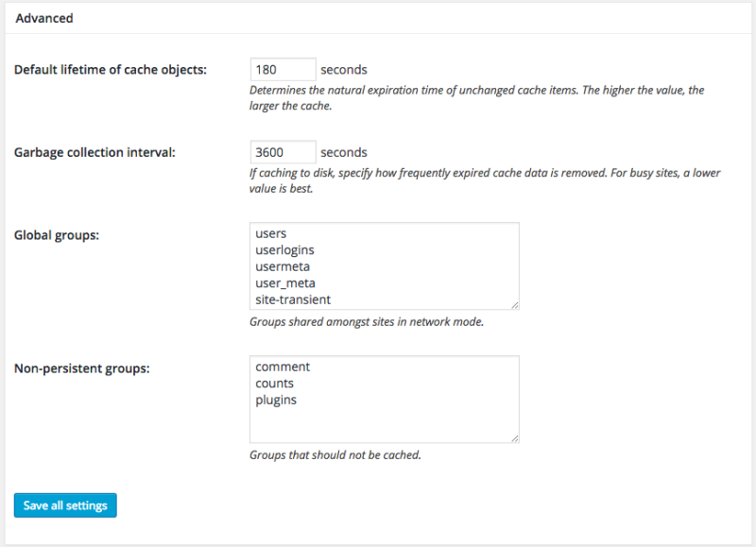756x547 pixels.
Task: Select the Default lifetime input field
Action: pos(283,68)
